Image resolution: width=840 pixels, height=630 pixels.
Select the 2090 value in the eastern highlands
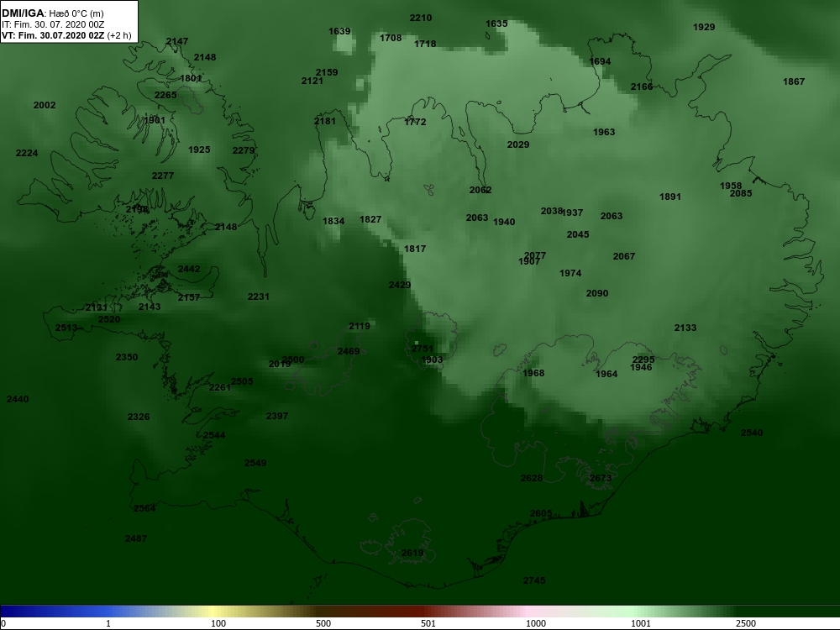tap(596, 293)
